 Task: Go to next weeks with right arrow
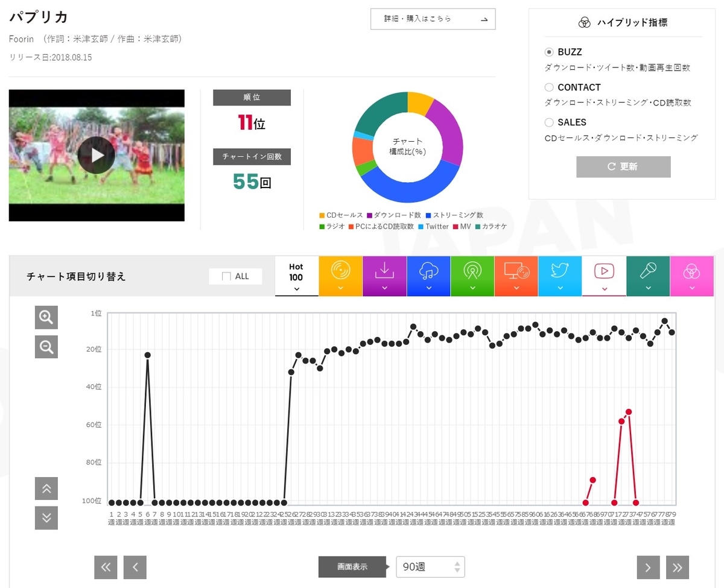(648, 567)
